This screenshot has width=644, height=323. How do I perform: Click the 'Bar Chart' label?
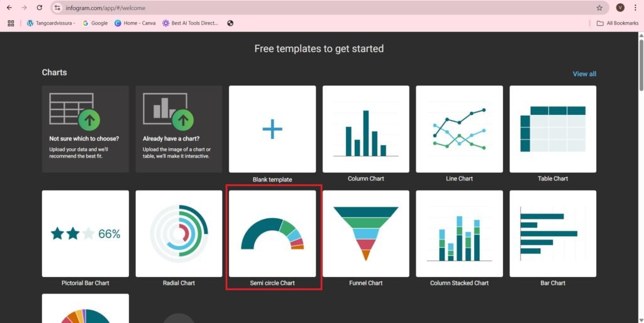click(x=553, y=283)
